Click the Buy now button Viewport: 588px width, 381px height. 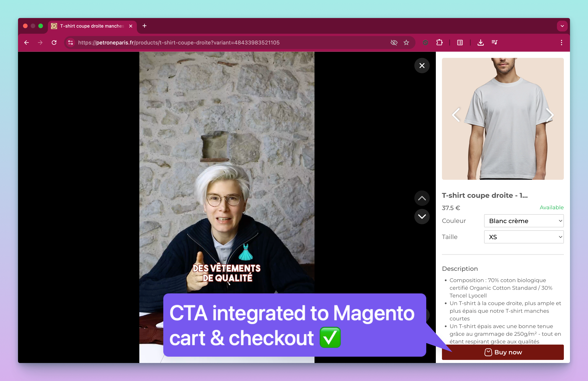coord(503,352)
